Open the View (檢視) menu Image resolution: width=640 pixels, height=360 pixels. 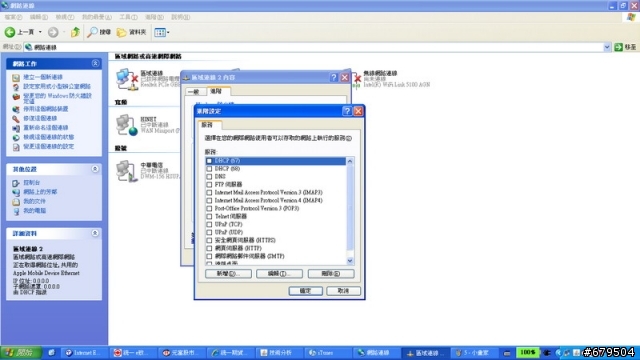click(64, 17)
